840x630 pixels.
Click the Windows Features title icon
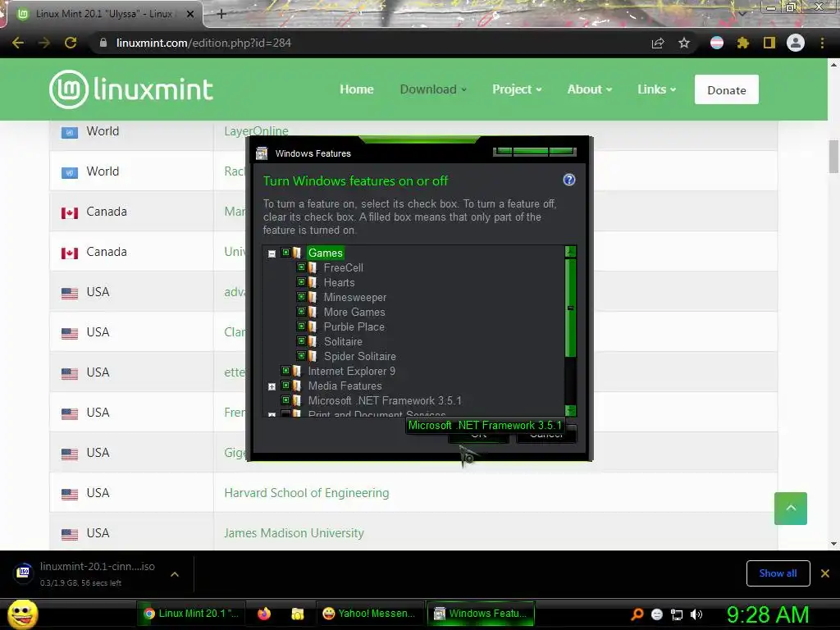tap(262, 153)
